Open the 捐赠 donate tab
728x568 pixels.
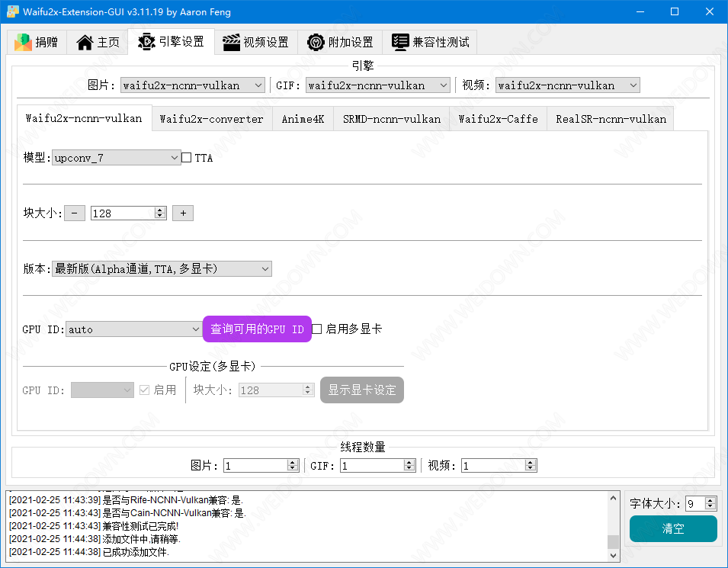point(37,42)
